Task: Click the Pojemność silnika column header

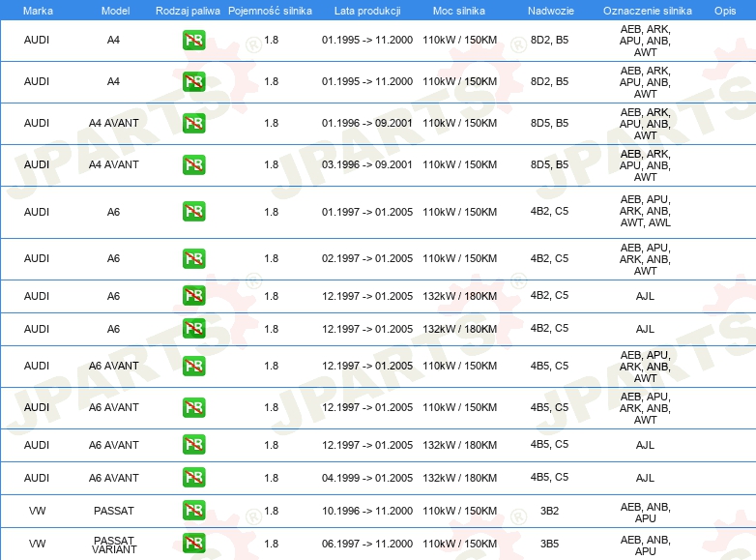Action: point(270,11)
